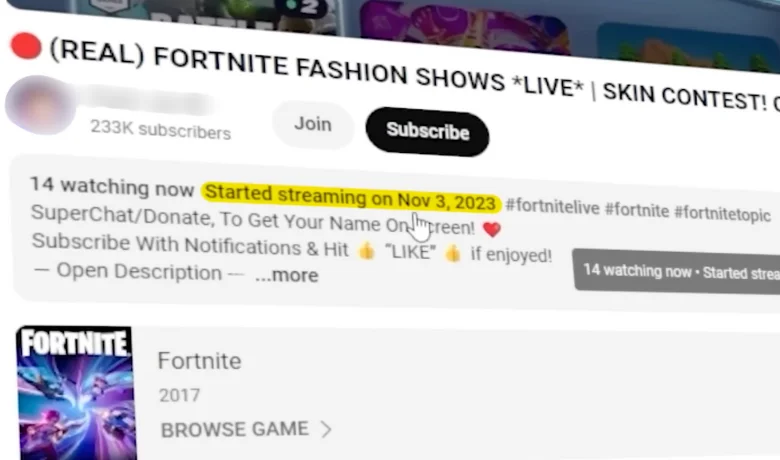Click BROWSE GAME link
780x460 pixels.
(x=234, y=429)
